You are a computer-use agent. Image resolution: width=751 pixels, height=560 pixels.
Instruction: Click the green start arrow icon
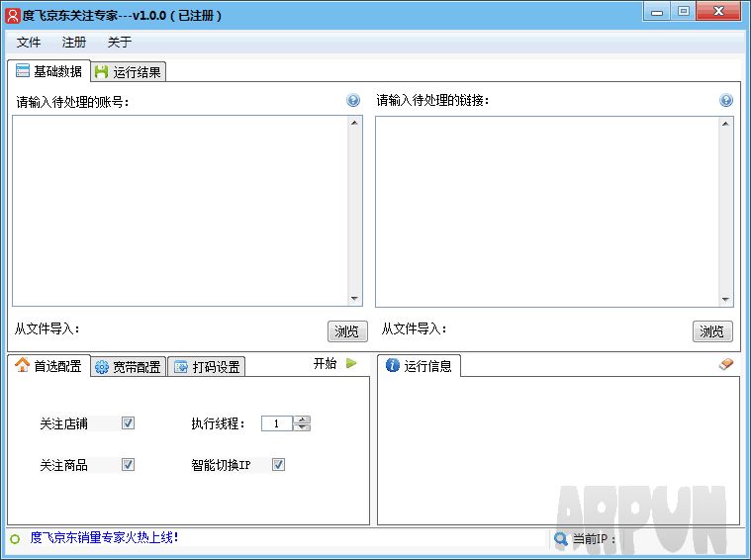point(351,363)
